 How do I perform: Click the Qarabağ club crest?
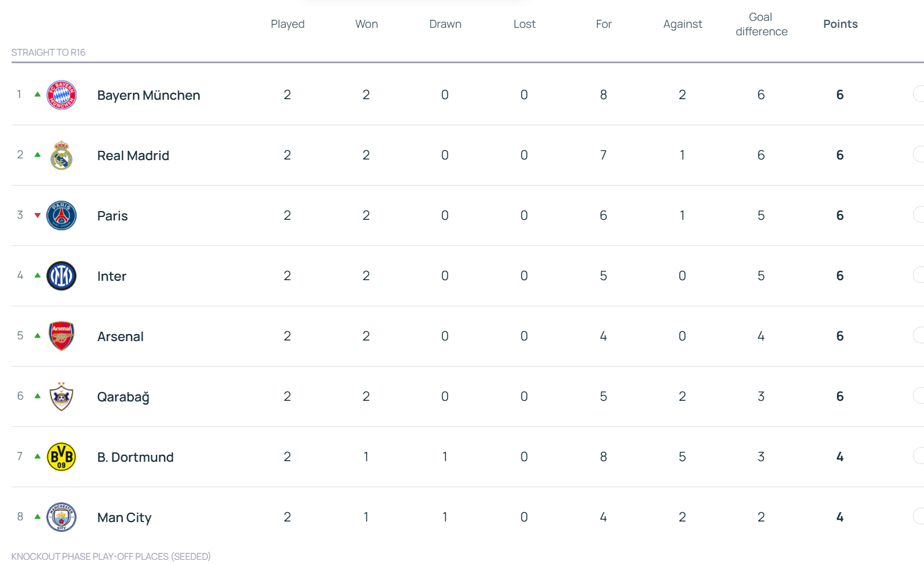[61, 397]
